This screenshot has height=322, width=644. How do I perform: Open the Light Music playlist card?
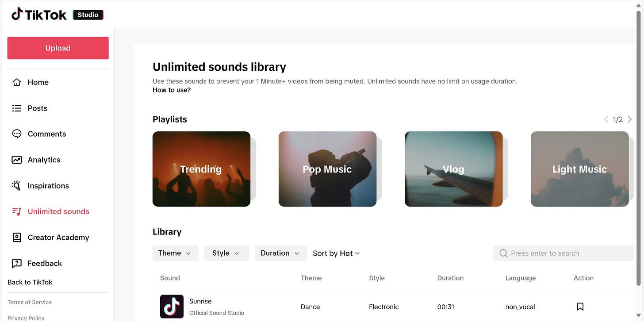pos(579,169)
